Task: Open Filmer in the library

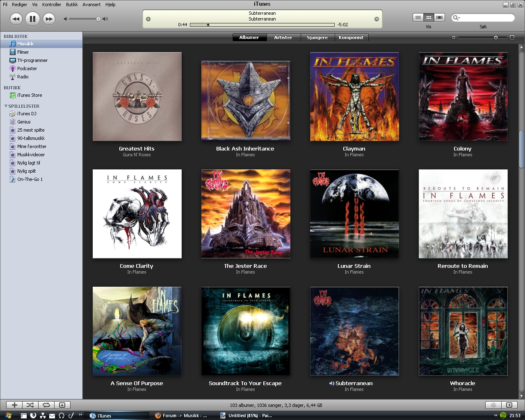Action: 41,52
